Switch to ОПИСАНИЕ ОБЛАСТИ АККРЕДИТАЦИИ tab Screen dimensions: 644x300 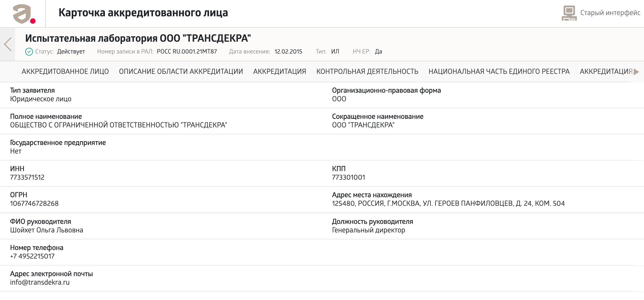click(181, 71)
